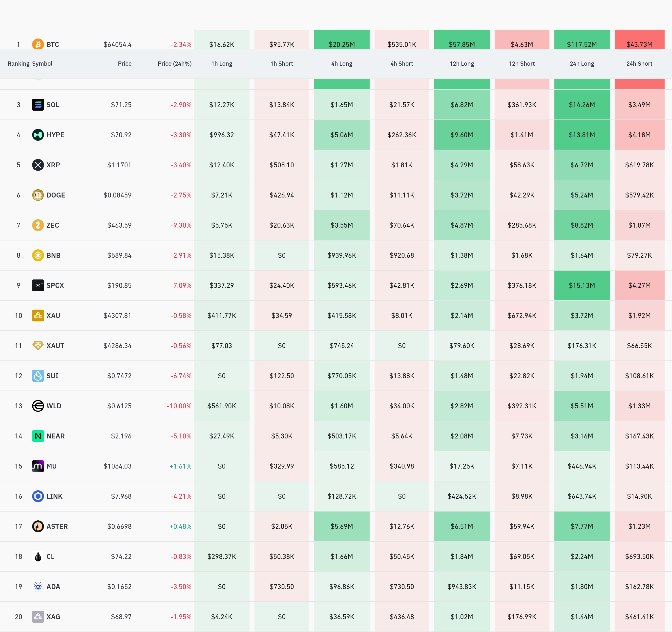Click the DOGE dog coin icon
Viewport: 672px width, 632px height.
pyautogui.click(x=38, y=195)
